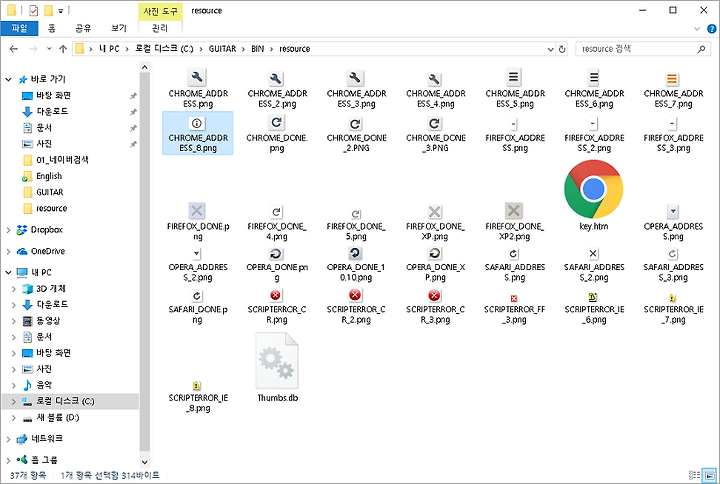This screenshot has height=484, width=720.
Task: Select the CHROME_ADDRESS.png wrench file
Action: pyautogui.click(x=197, y=88)
